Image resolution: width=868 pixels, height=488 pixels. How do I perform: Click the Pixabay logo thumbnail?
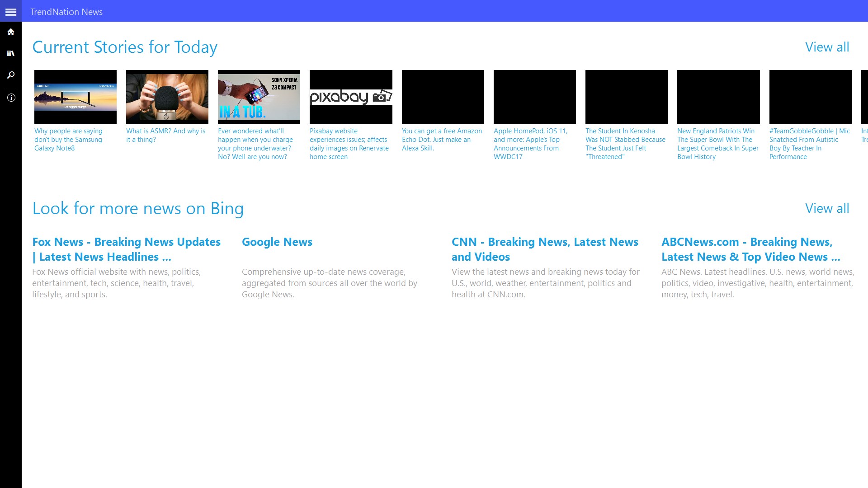coord(351,97)
